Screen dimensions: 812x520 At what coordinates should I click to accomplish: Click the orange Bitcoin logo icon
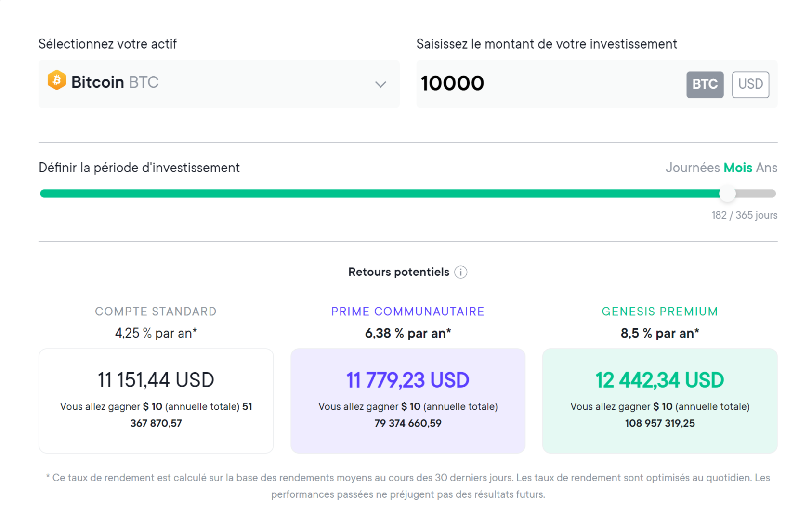56,80
